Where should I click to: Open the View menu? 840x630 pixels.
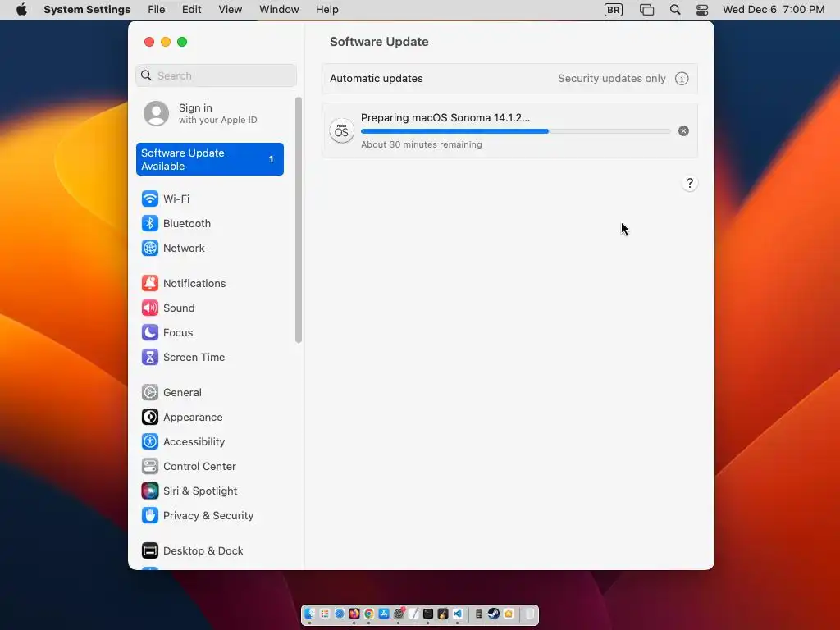point(231,10)
